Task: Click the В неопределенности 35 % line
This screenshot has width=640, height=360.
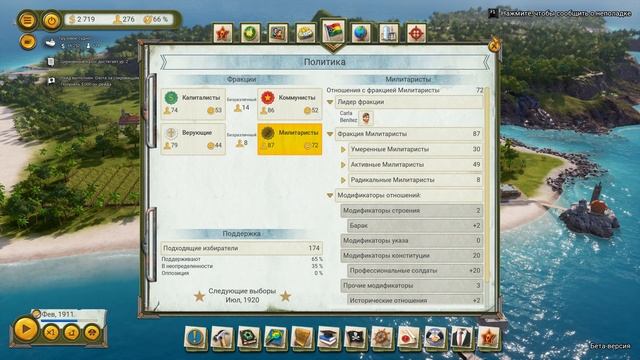Action: point(242,266)
